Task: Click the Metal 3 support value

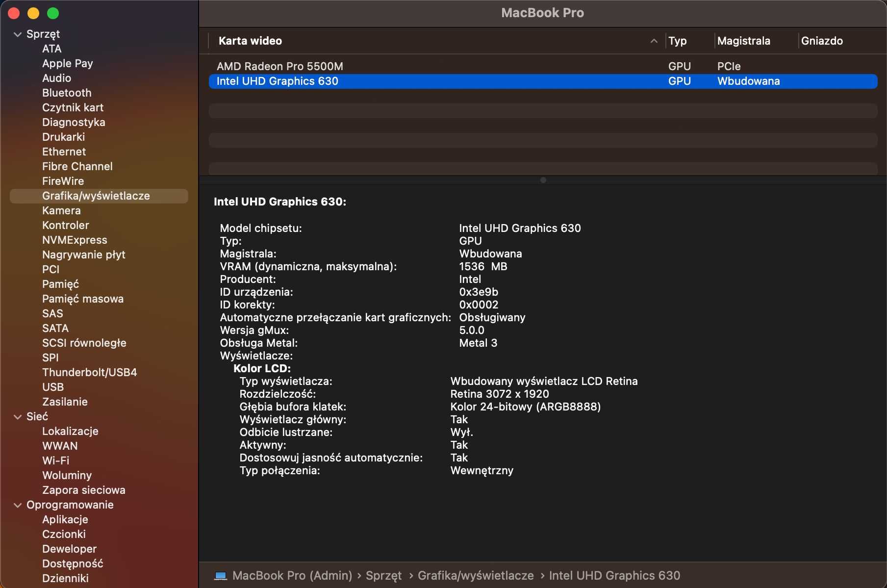Action: 478,343
